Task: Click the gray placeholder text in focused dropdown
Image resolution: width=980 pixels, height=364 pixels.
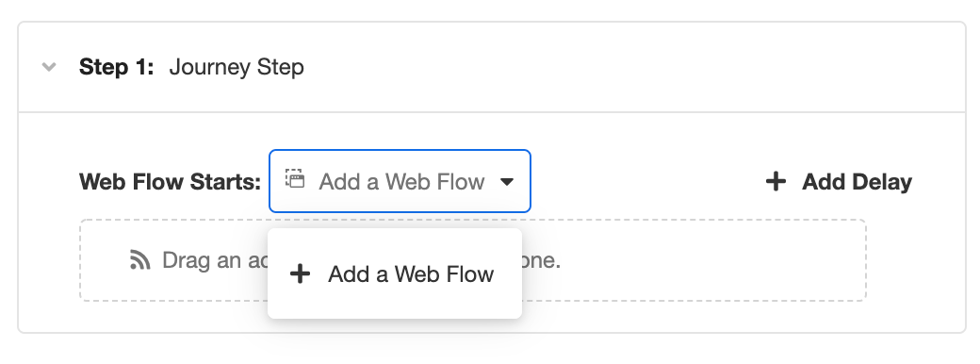Action: [x=401, y=182]
